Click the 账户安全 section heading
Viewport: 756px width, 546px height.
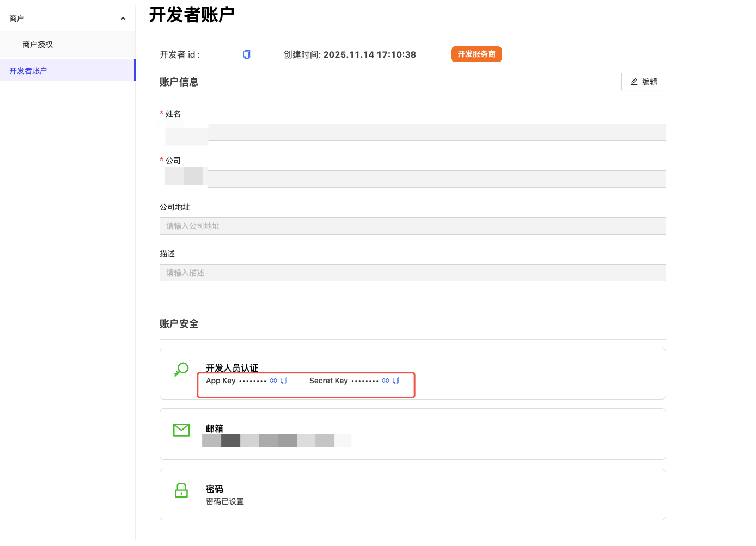(179, 324)
